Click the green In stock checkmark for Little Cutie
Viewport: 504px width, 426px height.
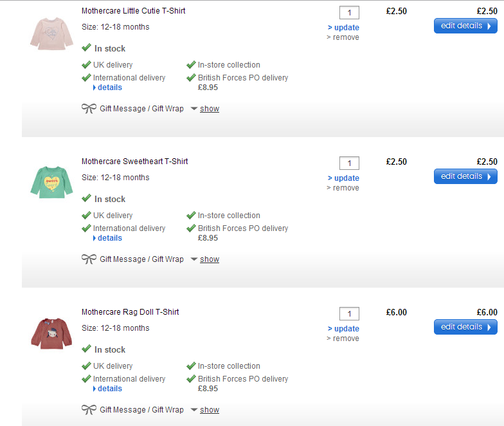click(86, 48)
